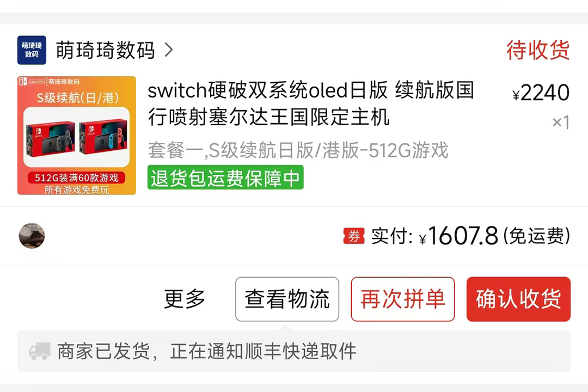The width and height of the screenshot is (588, 392).
Task: Confirm receipt with 确认收货 button
Action: 518,299
